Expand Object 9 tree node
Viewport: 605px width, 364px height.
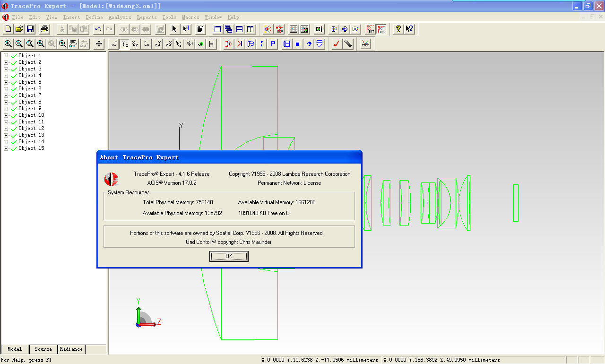(x=6, y=108)
